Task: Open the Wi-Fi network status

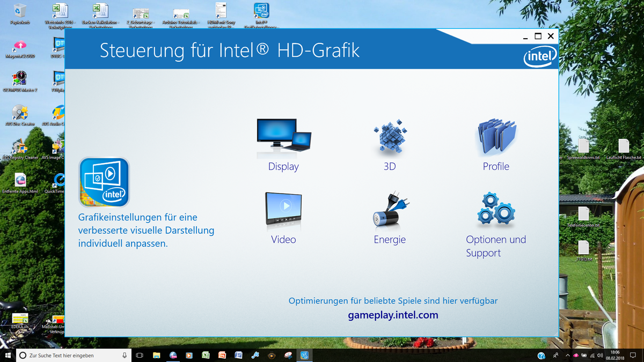Action: coord(592,355)
